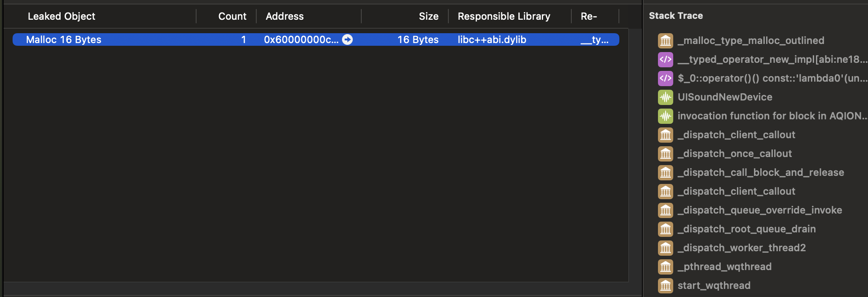868x297 pixels.
Task: Sort by the Leaked Object column
Action: [61, 16]
